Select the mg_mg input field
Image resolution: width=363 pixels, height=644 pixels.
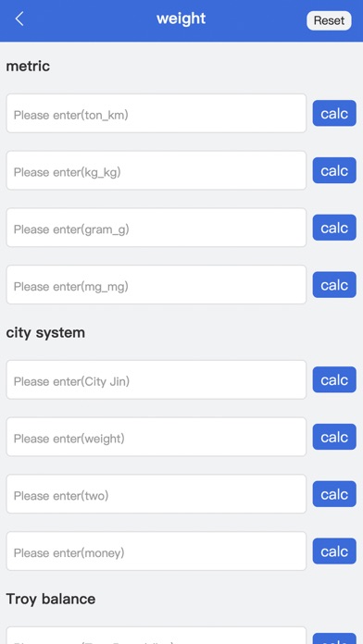tap(156, 285)
